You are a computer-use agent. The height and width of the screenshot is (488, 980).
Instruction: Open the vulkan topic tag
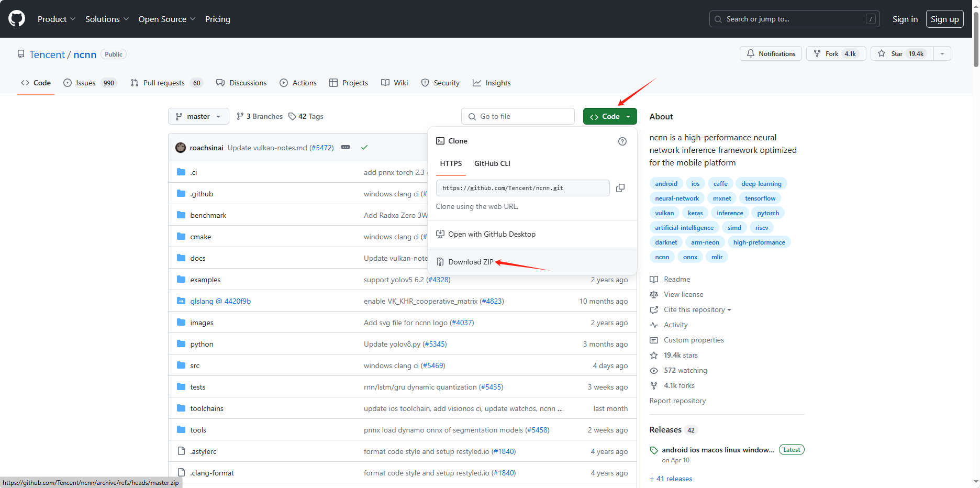pos(664,213)
